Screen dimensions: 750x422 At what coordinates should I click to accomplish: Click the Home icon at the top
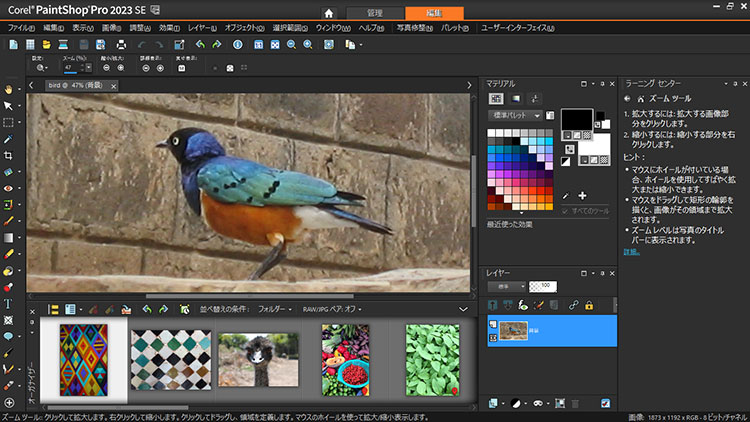tap(328, 12)
